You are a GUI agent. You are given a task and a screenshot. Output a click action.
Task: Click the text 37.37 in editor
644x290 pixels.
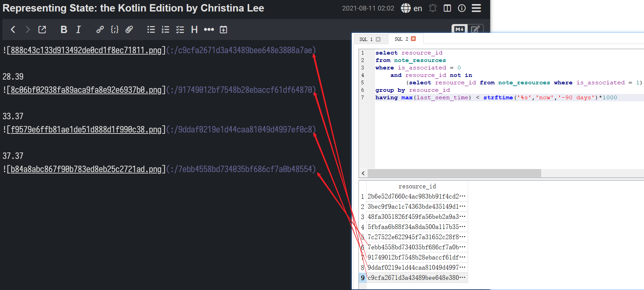pos(13,156)
